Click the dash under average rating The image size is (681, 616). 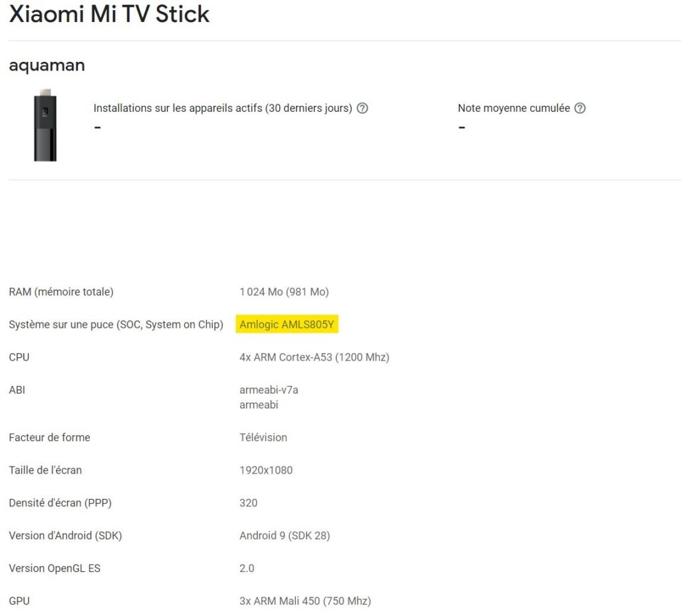462,126
